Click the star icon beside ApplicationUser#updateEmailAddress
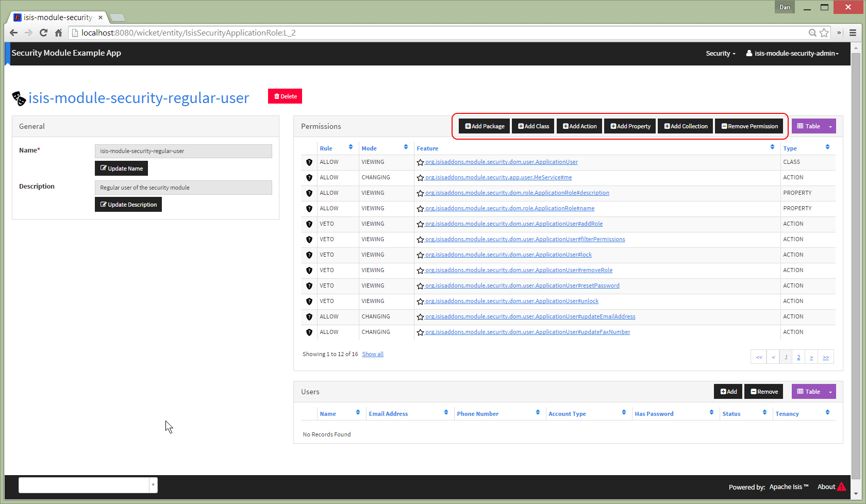The width and height of the screenshot is (866, 504). (x=421, y=317)
